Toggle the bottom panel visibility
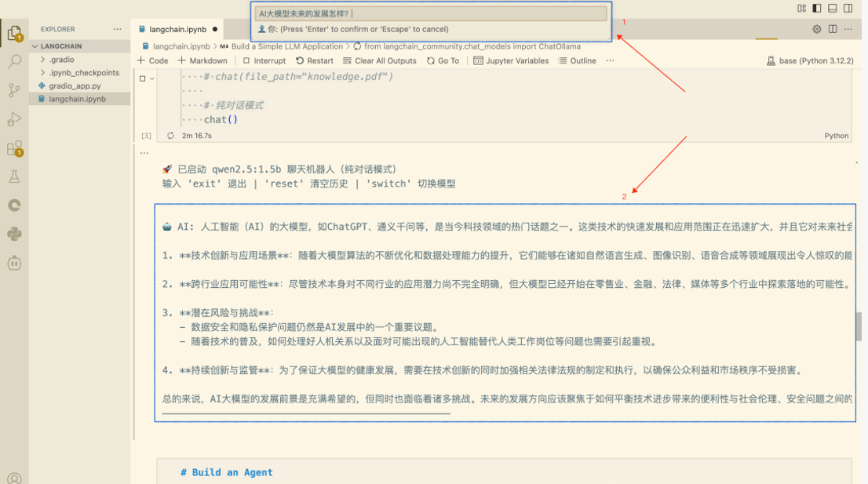The image size is (868, 484). pyautogui.click(x=833, y=9)
